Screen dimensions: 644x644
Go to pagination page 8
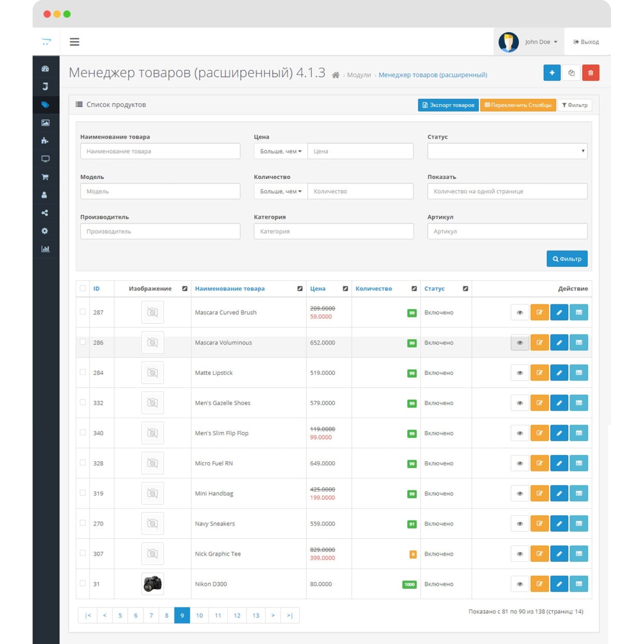(167, 615)
